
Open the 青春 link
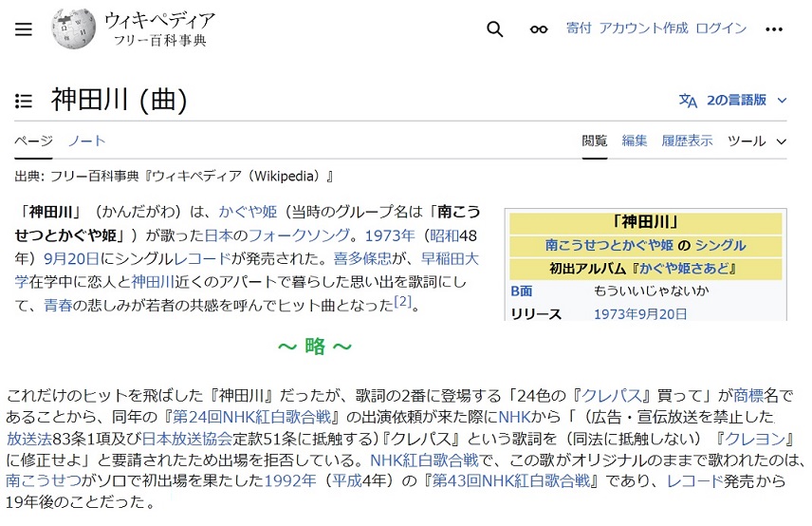pyautogui.click(x=58, y=305)
